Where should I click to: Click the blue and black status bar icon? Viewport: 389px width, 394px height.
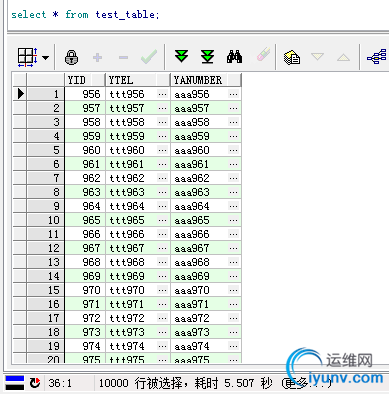point(15,383)
